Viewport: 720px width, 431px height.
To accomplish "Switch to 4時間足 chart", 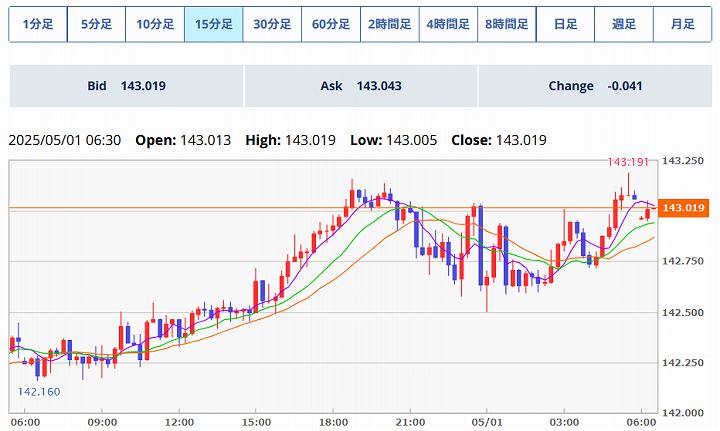I will [448, 24].
